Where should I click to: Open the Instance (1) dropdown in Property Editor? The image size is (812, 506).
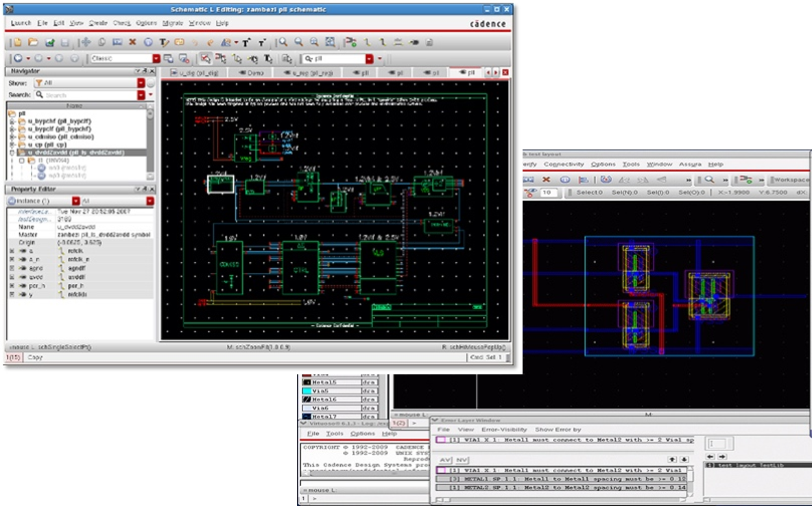coord(75,201)
